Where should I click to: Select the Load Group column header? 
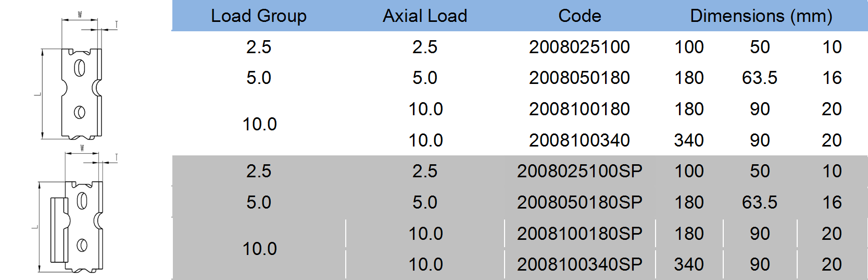click(258, 16)
